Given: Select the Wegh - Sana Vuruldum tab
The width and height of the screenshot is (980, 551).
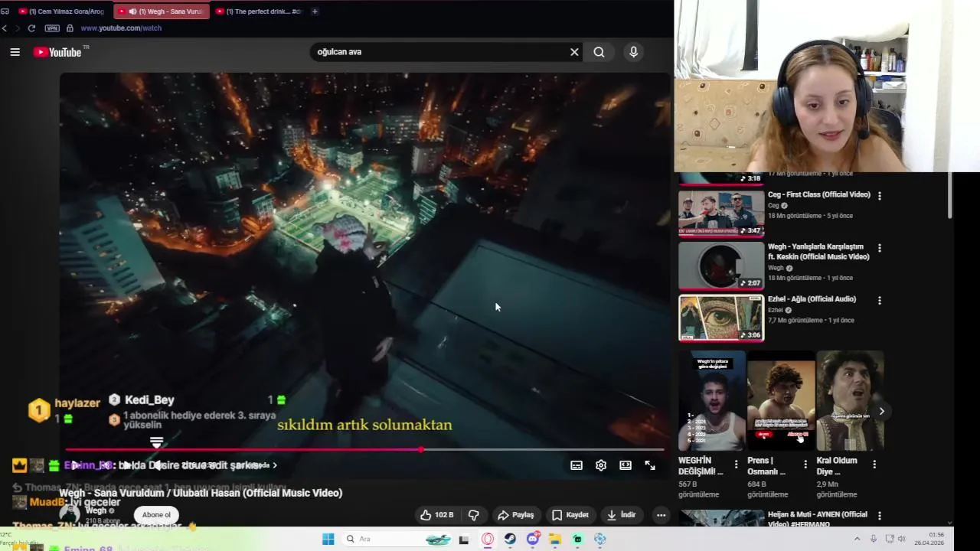Looking at the screenshot, I should (161, 11).
